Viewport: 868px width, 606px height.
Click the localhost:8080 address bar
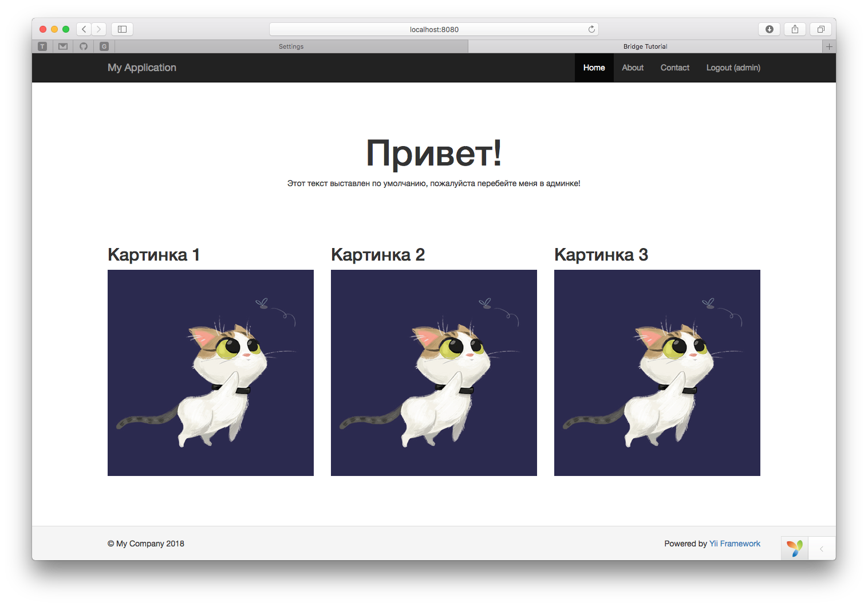(x=434, y=29)
